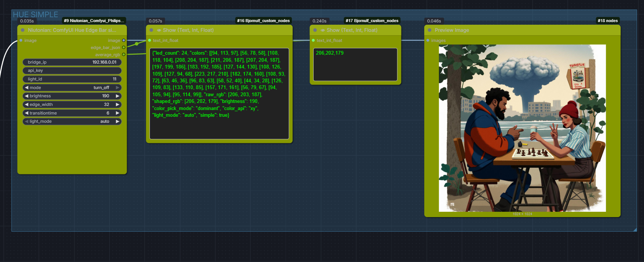Decrease brightness with its left arrow
The width and height of the screenshot is (644, 262).
[27, 96]
